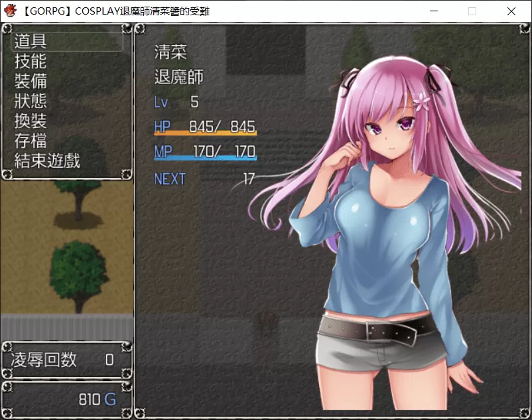Click the red game icon in title bar
Screen dimensions: 532x420
coord(11,11)
